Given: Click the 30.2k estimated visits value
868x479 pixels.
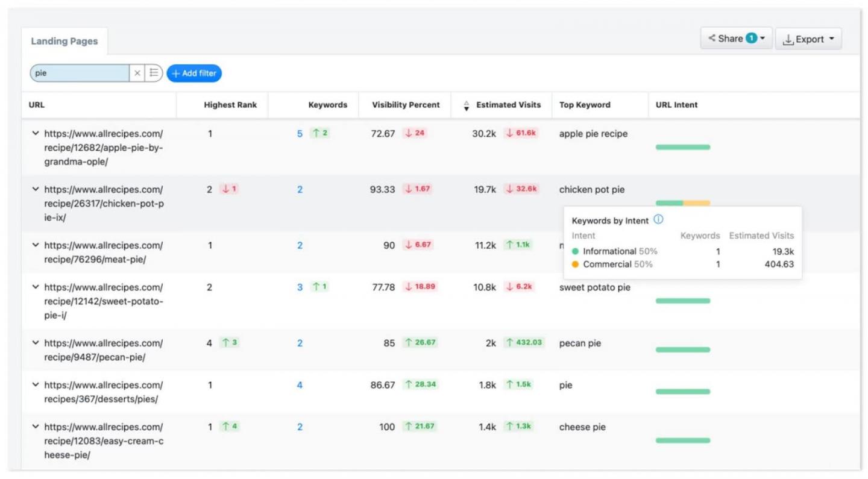Looking at the screenshot, I should point(484,134).
